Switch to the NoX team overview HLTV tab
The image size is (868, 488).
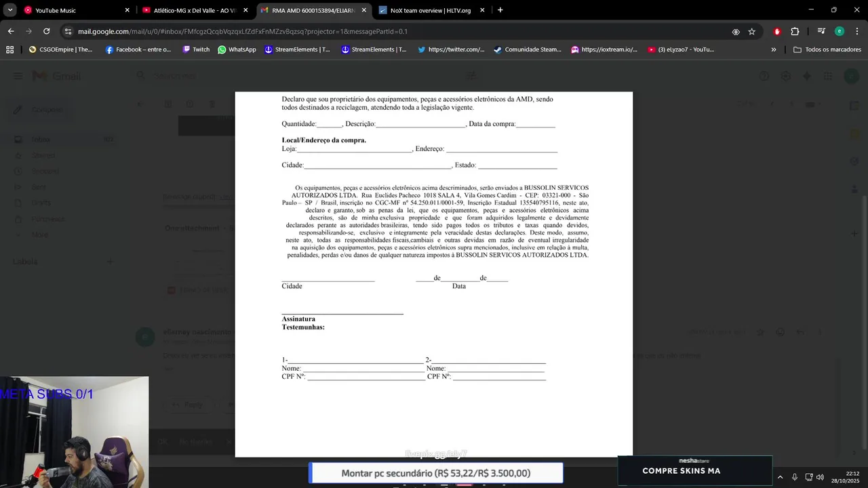point(431,10)
